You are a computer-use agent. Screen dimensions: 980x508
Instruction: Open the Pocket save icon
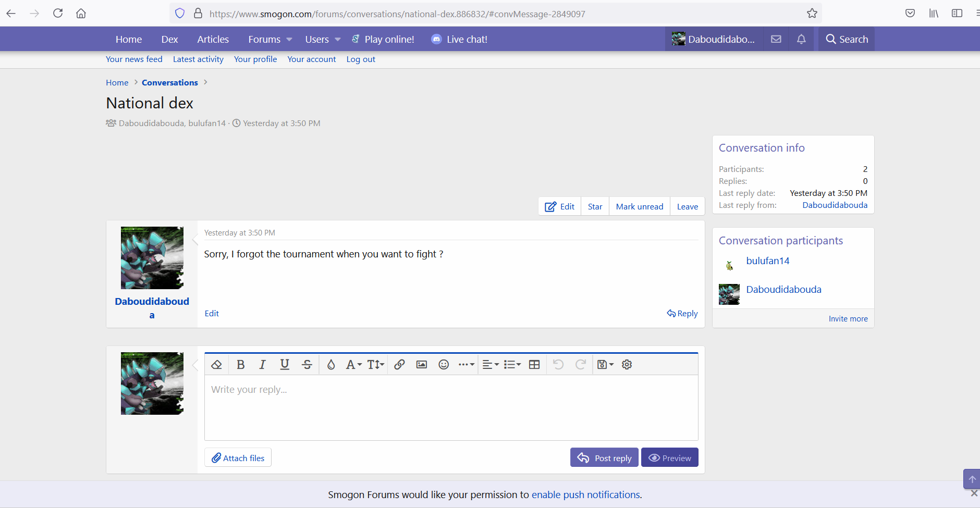pyautogui.click(x=910, y=14)
